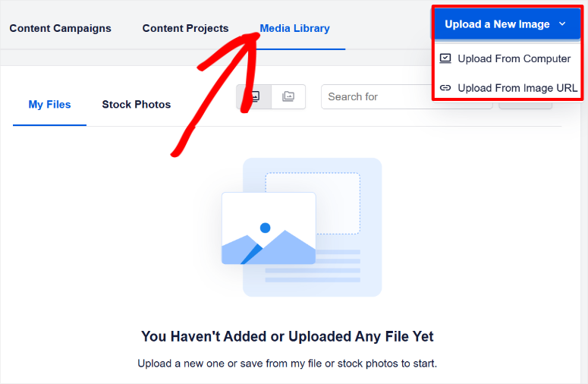Collapse the Upload a New Image chevron
Viewport: 588px width, 384px height.
(562, 24)
